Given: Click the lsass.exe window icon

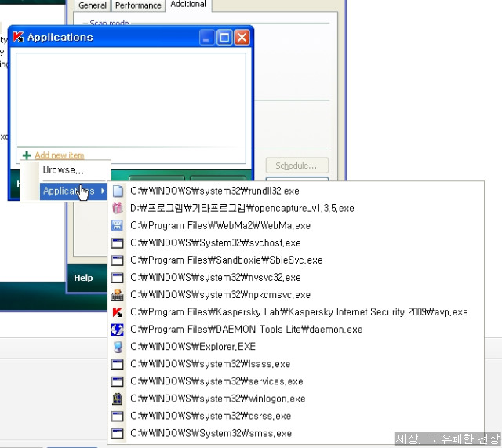Looking at the screenshot, I should click(118, 364).
